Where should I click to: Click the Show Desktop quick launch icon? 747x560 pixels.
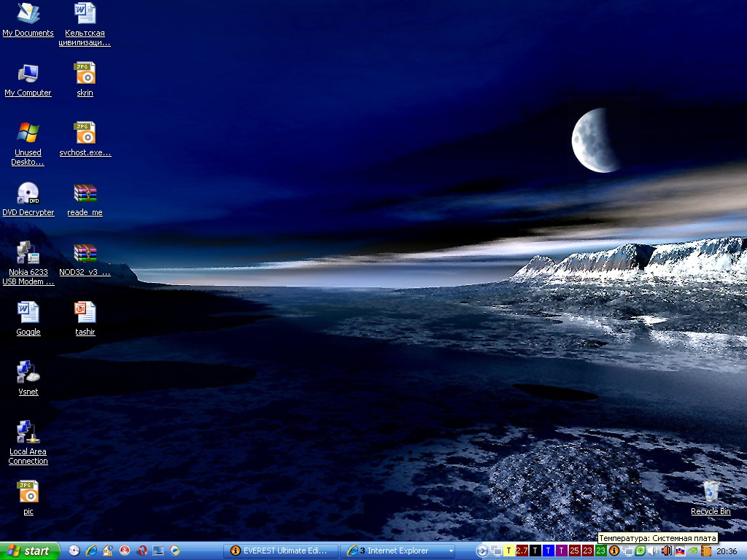158,551
